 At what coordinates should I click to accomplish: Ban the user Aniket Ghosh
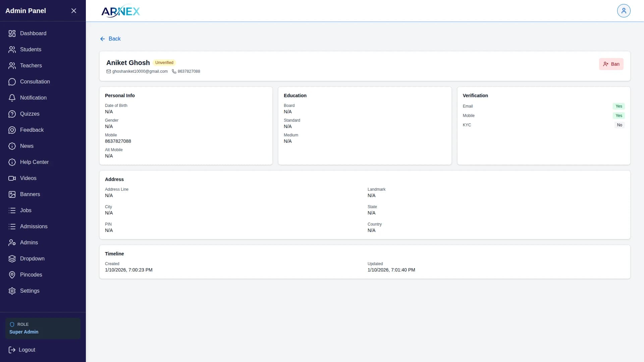[x=611, y=64]
